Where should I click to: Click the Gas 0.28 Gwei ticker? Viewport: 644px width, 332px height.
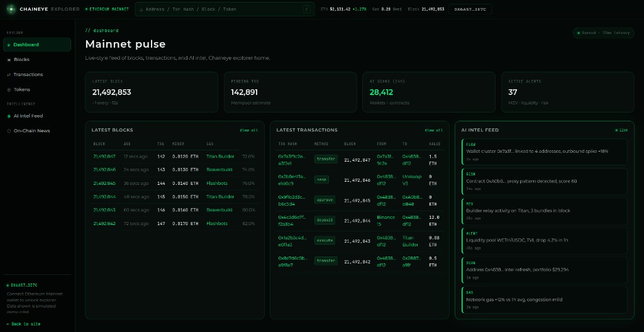coord(387,9)
